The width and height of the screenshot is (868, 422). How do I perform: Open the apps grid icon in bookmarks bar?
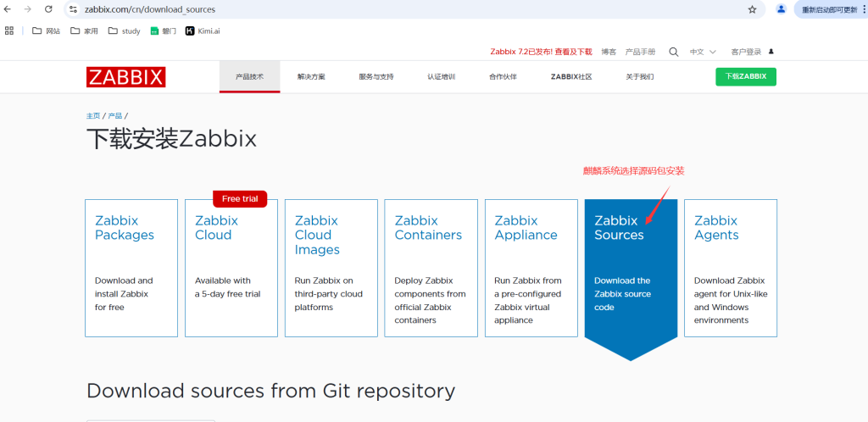[9, 31]
